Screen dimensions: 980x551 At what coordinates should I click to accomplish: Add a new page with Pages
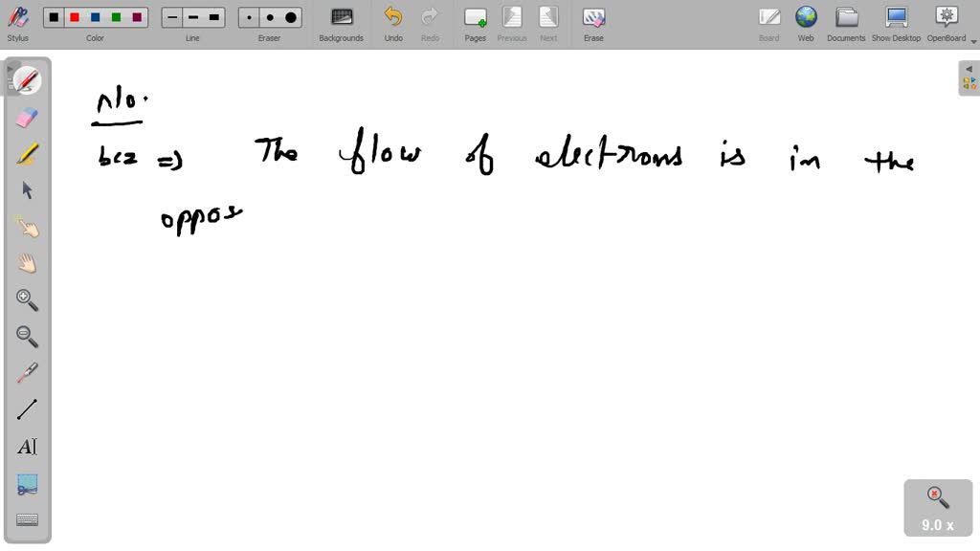click(x=475, y=24)
